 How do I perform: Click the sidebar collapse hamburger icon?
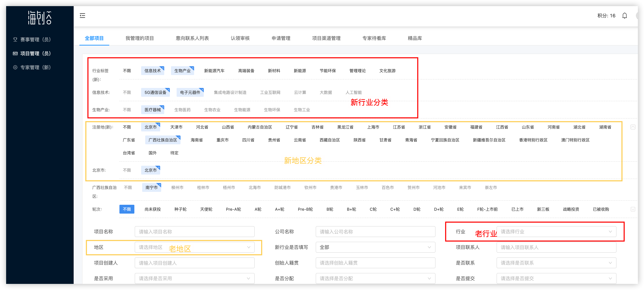[x=82, y=15]
